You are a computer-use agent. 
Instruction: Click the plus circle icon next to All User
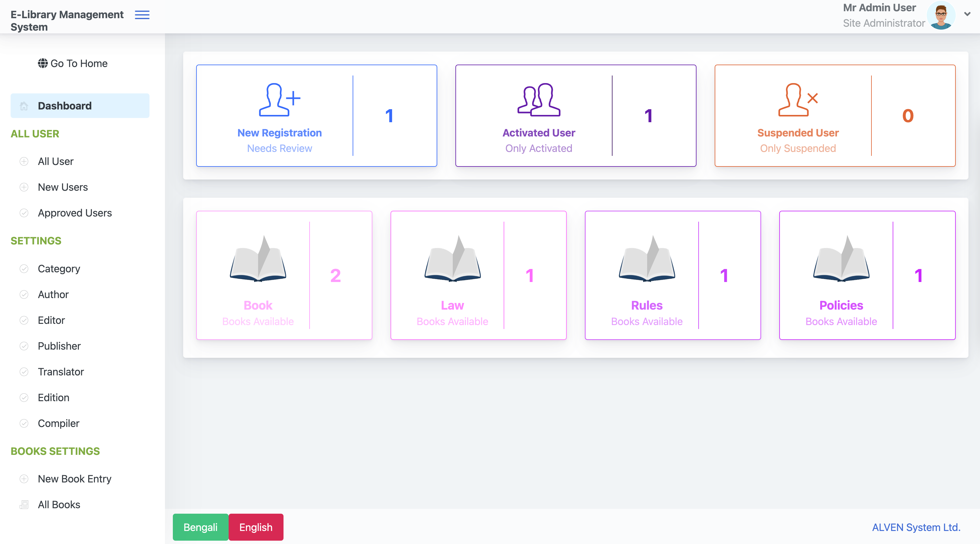pyautogui.click(x=24, y=161)
